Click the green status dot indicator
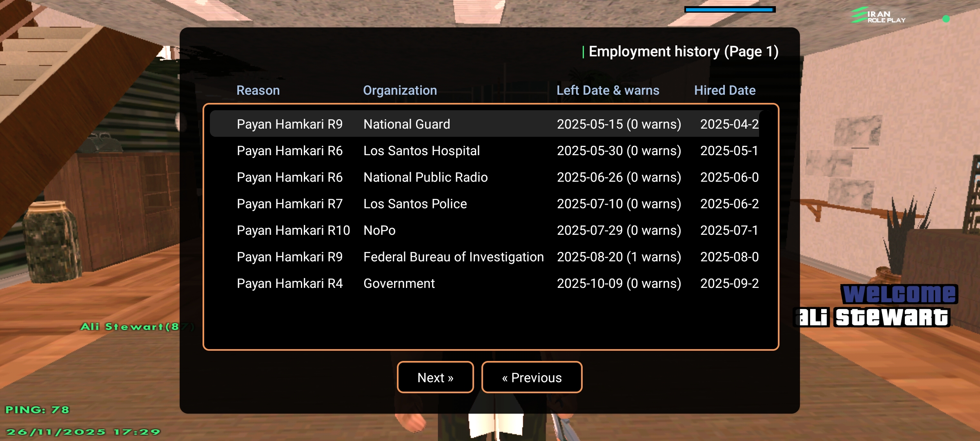The image size is (980, 441). pyautogui.click(x=946, y=19)
